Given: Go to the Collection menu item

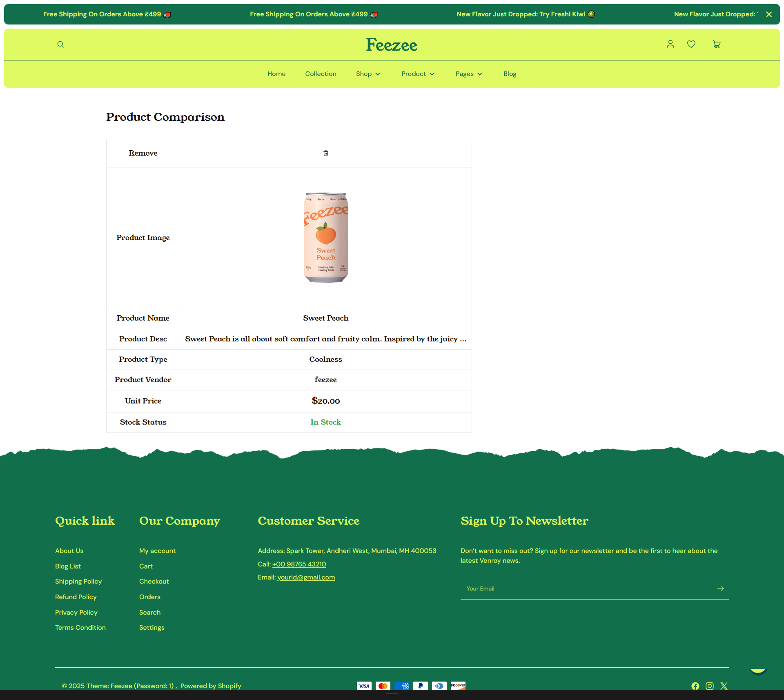Looking at the screenshot, I should pyautogui.click(x=321, y=74).
